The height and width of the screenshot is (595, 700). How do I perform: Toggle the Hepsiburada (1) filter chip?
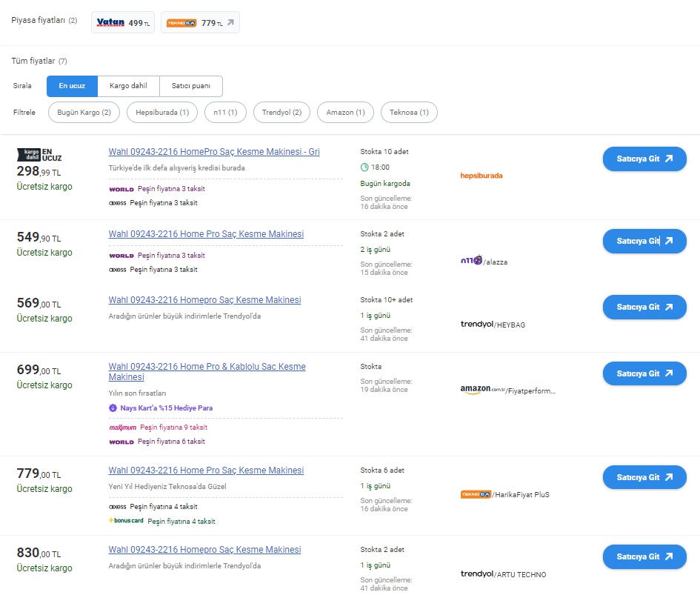pos(161,112)
